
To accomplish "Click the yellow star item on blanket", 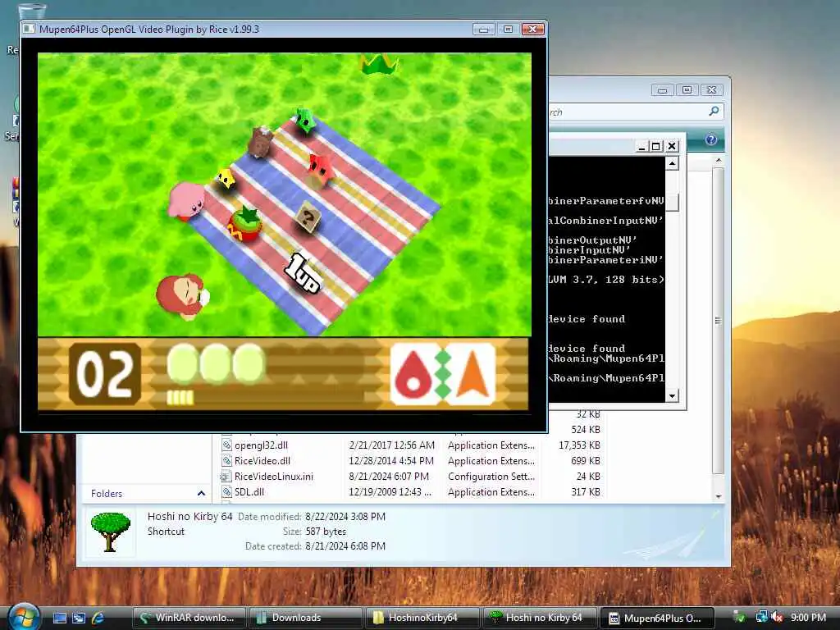I will tap(226, 178).
